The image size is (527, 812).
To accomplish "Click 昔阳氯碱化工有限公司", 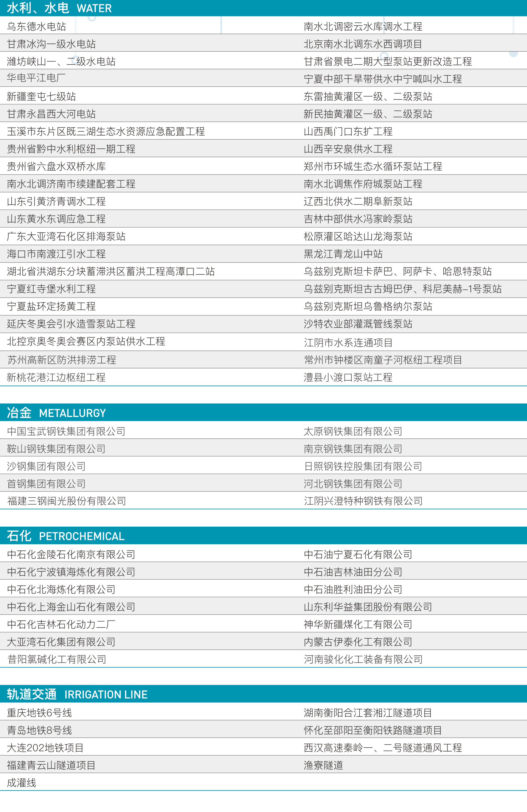I will pos(57,659).
